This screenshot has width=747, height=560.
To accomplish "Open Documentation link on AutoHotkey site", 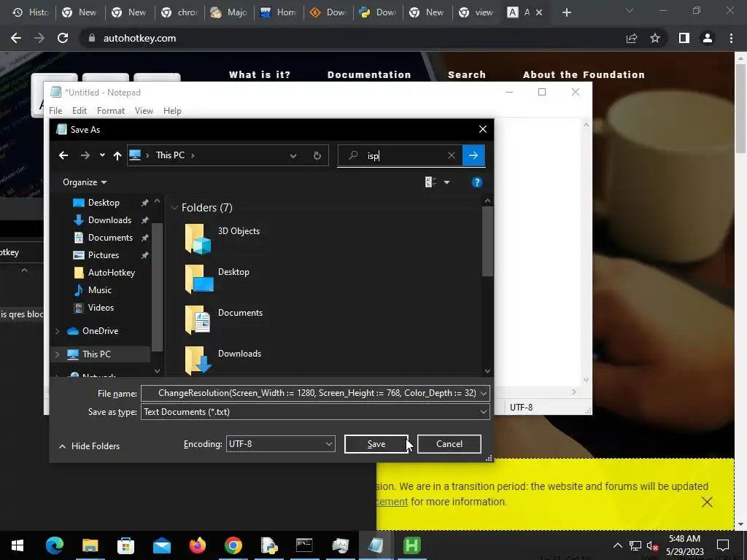I will coord(368,75).
